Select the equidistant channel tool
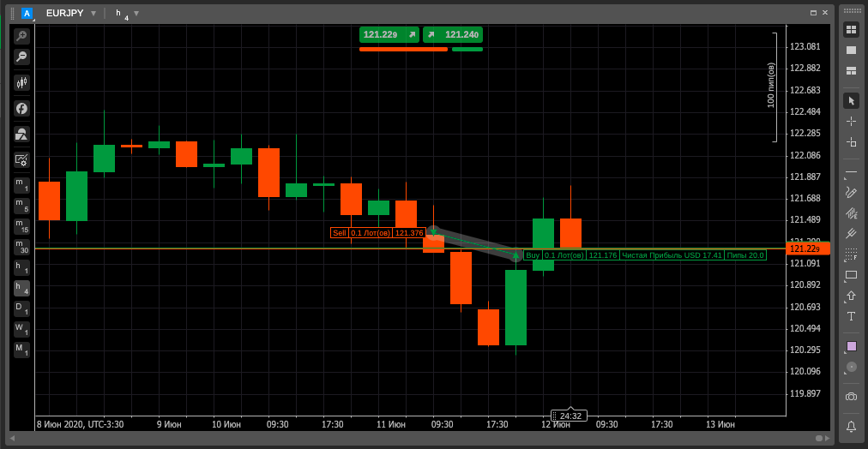868x449 pixels. pos(852,213)
